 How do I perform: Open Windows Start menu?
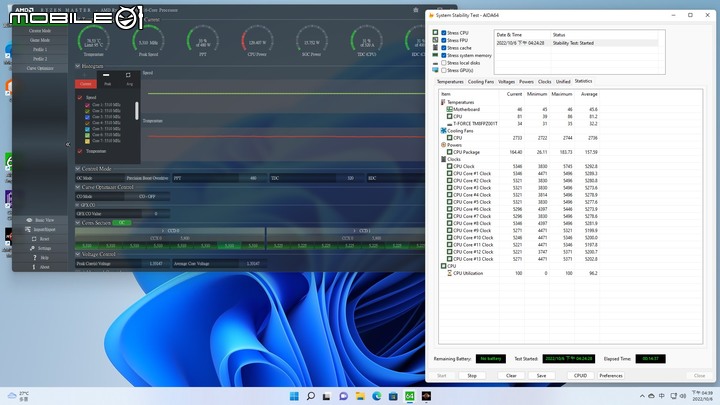(x=294, y=396)
